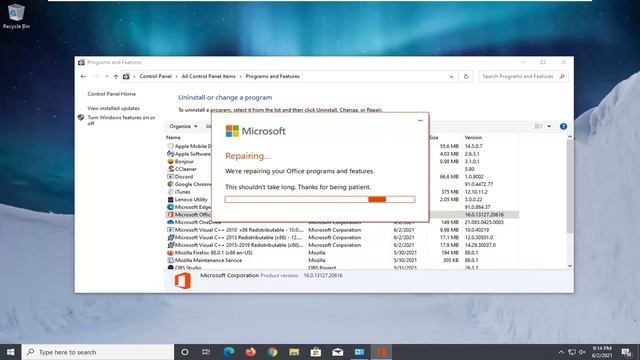Screen dimensions: 640x360
Task: Click the Microsoft OneDrive cloud icon
Action: (171, 222)
